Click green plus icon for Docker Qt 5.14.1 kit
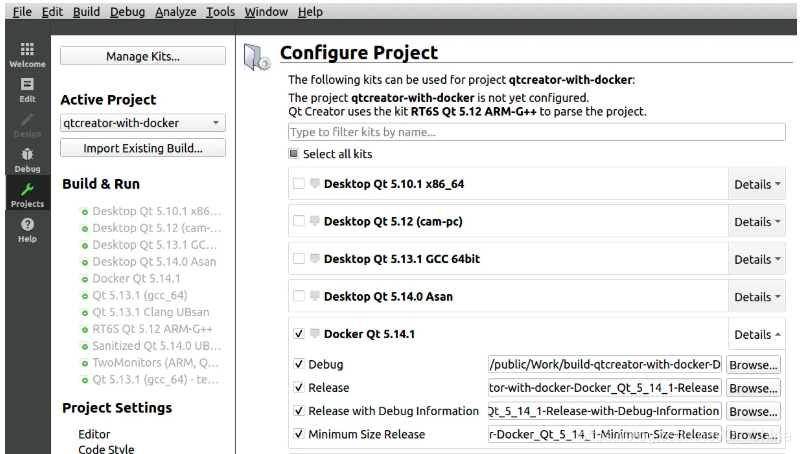The image size is (801, 454). 85,279
